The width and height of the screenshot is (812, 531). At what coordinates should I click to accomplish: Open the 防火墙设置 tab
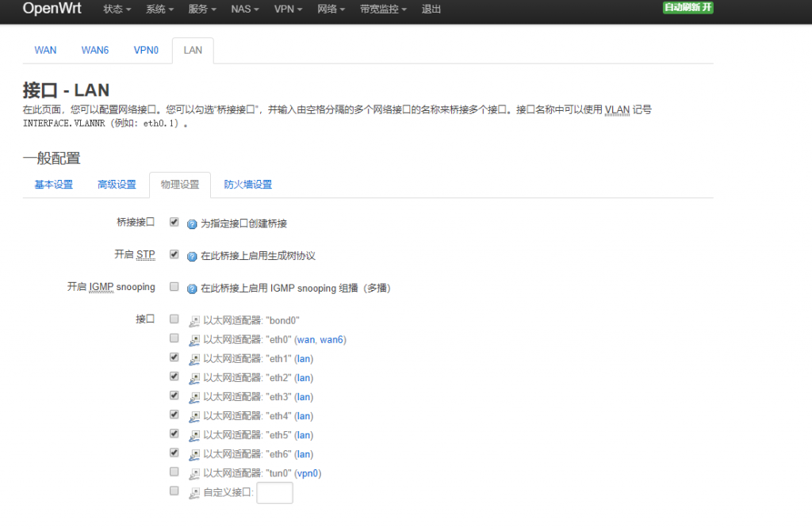pos(247,185)
